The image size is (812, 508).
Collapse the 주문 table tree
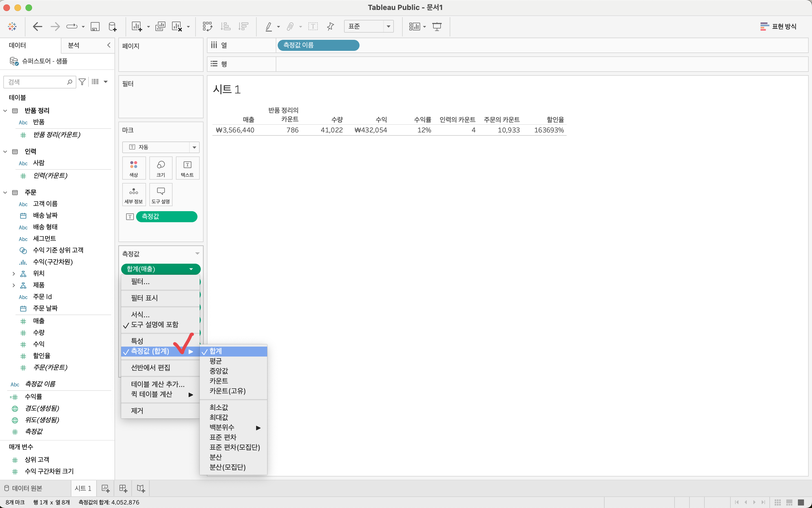click(x=5, y=193)
